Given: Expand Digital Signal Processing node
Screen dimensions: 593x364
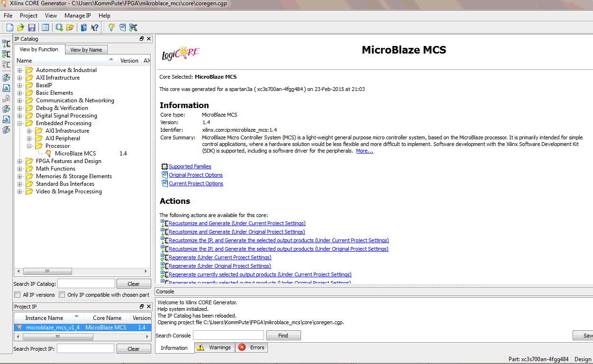Looking at the screenshot, I should click(20, 116).
